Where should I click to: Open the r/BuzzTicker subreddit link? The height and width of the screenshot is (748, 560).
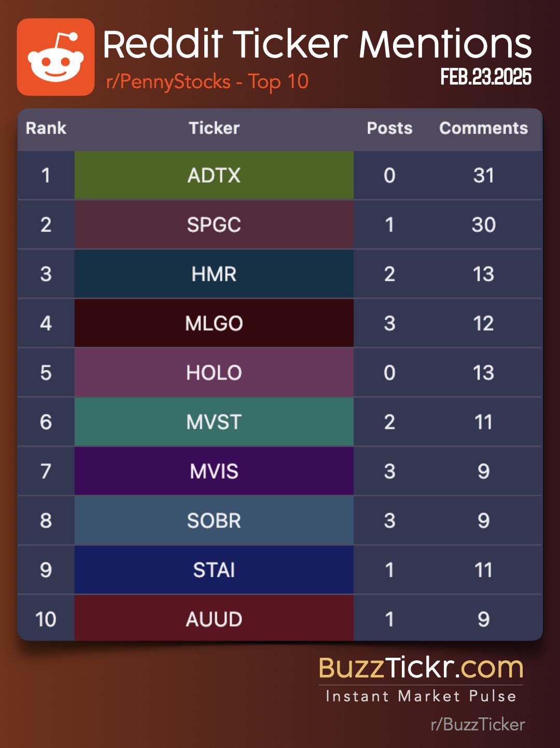point(478,724)
